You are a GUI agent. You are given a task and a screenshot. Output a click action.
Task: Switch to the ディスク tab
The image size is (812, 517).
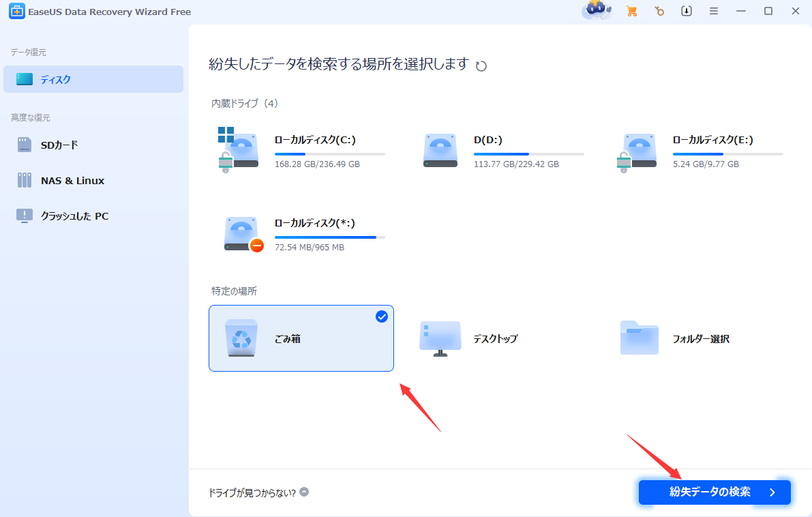click(43, 79)
